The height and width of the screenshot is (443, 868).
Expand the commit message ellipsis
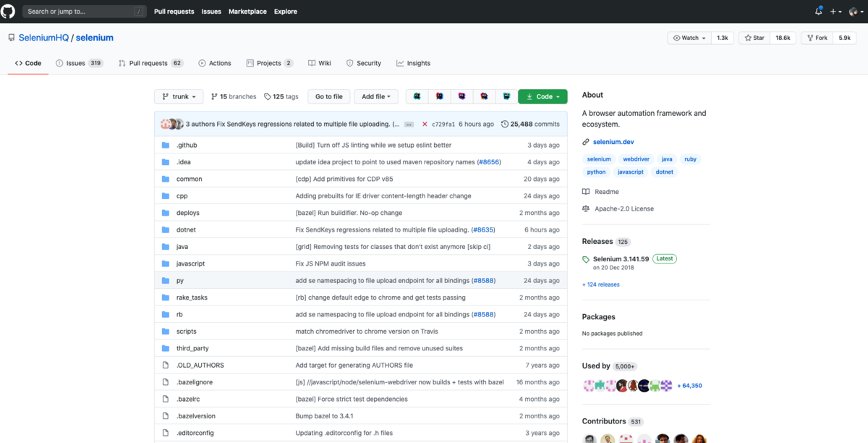(409, 125)
